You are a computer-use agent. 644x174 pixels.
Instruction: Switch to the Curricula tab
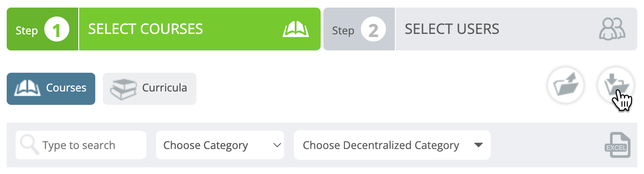(149, 89)
